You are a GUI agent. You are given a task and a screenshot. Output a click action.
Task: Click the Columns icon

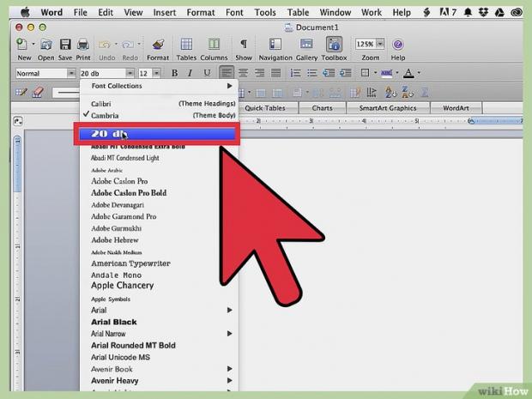[214, 45]
